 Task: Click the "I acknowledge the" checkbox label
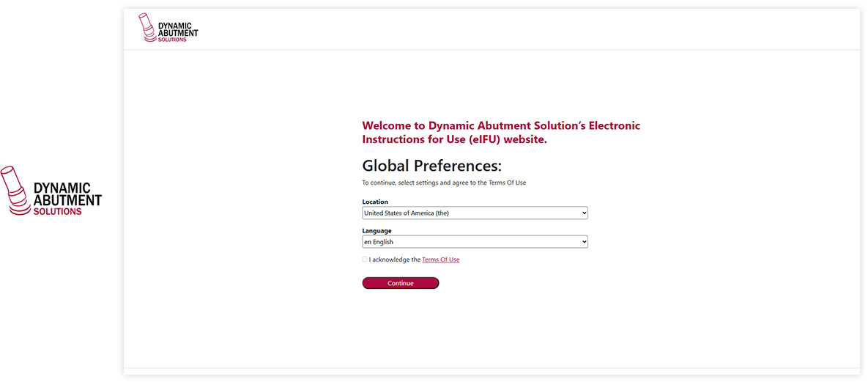(x=395, y=260)
